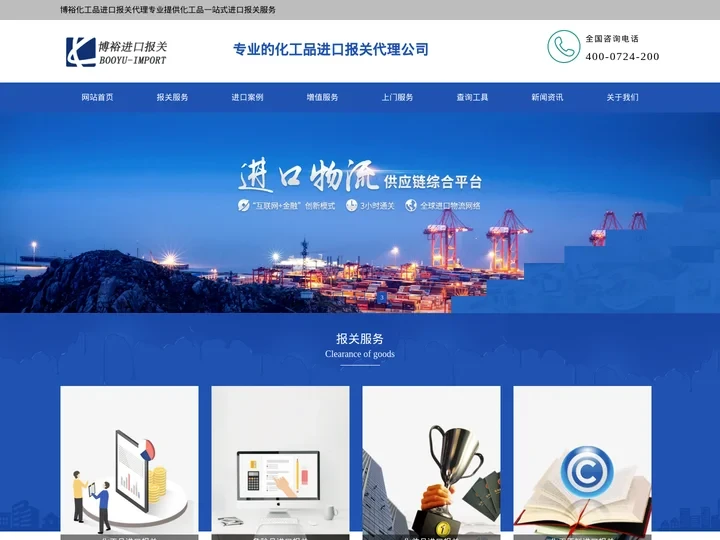Click the phone number 400-0724-200

click(622, 56)
